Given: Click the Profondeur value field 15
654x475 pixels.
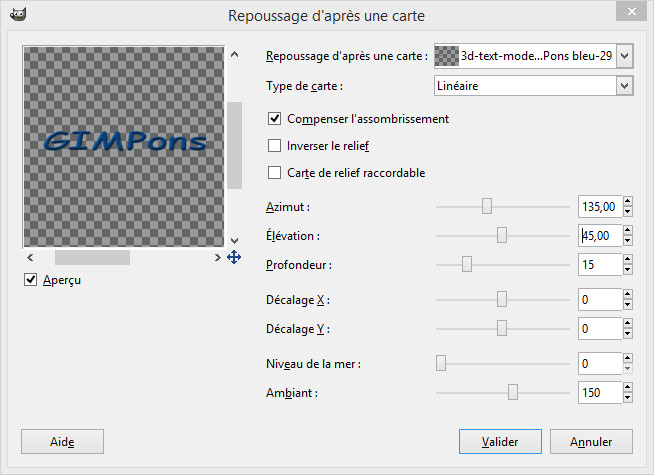Looking at the screenshot, I should [x=600, y=264].
